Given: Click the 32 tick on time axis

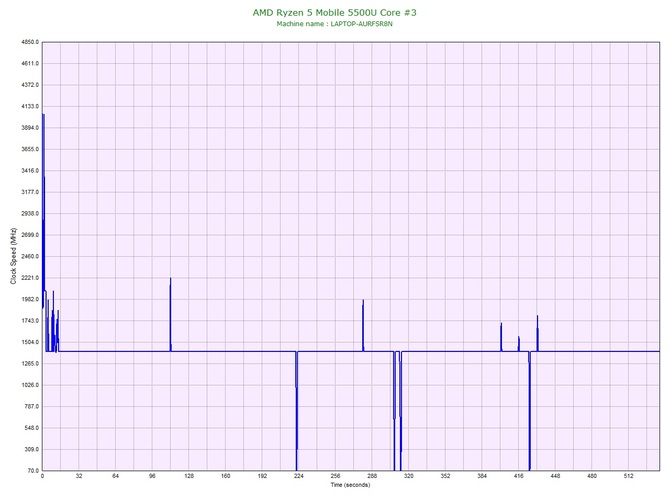Looking at the screenshot, I should pos(79,476).
